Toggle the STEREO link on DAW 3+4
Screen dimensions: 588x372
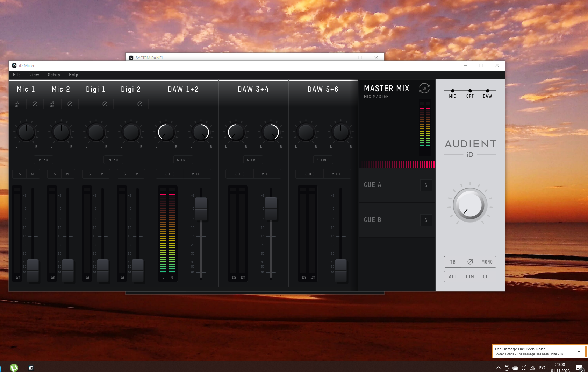[253, 160]
